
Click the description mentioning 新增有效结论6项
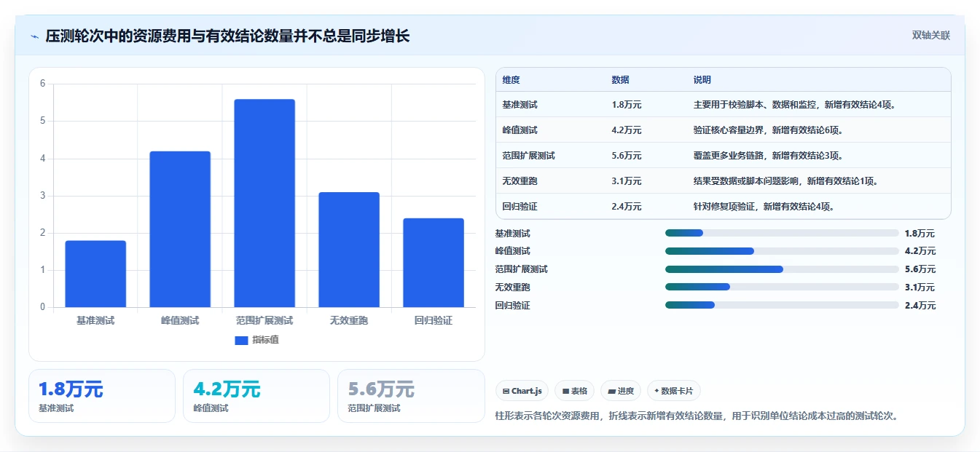click(x=768, y=130)
